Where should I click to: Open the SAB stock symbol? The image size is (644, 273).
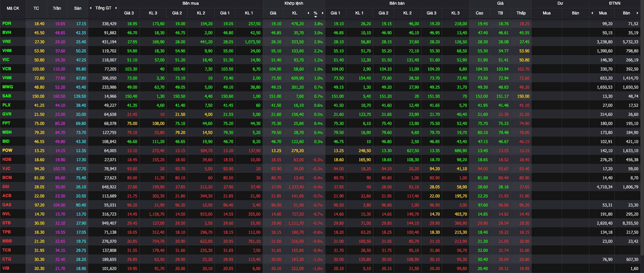pos(7,96)
